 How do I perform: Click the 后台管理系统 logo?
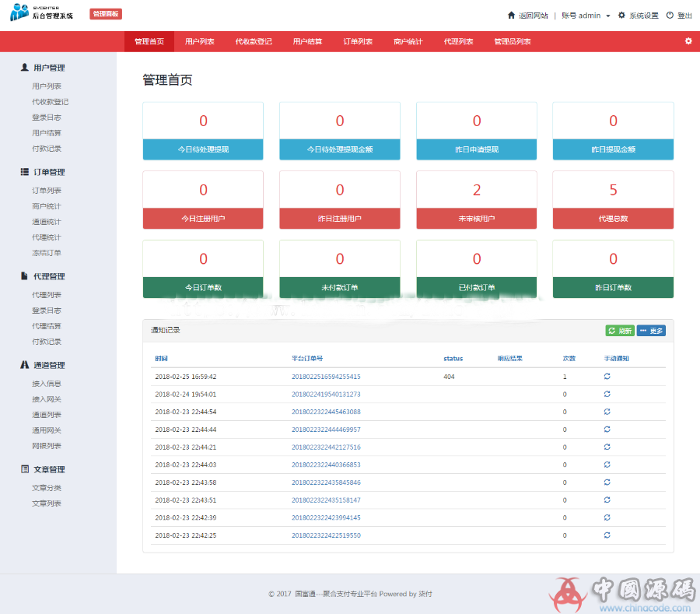[42, 14]
